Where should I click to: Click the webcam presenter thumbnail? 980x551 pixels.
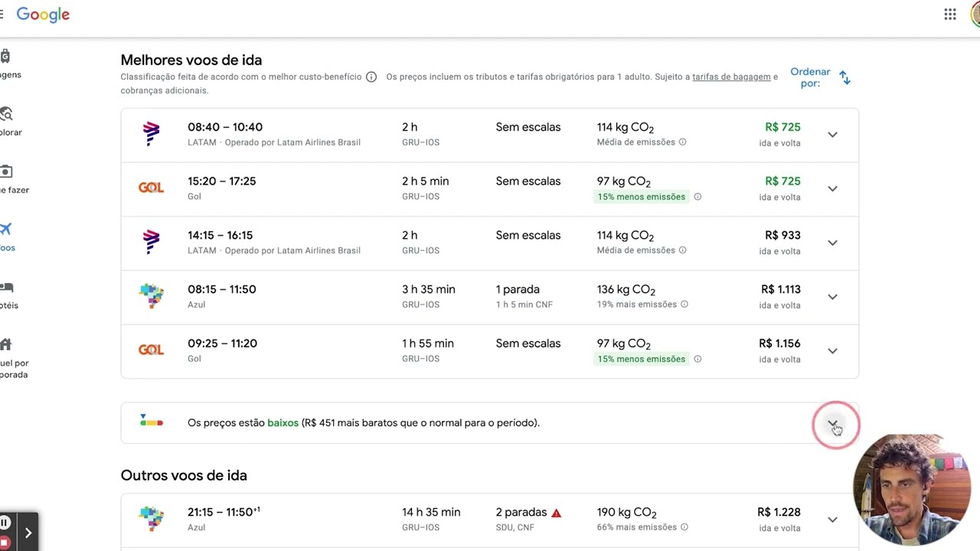point(912,490)
